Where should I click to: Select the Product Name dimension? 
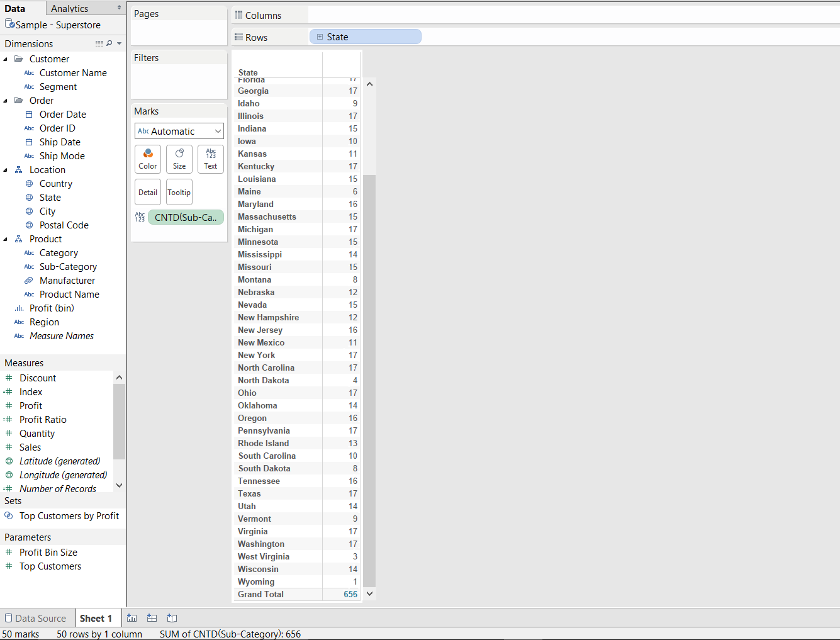click(x=69, y=294)
